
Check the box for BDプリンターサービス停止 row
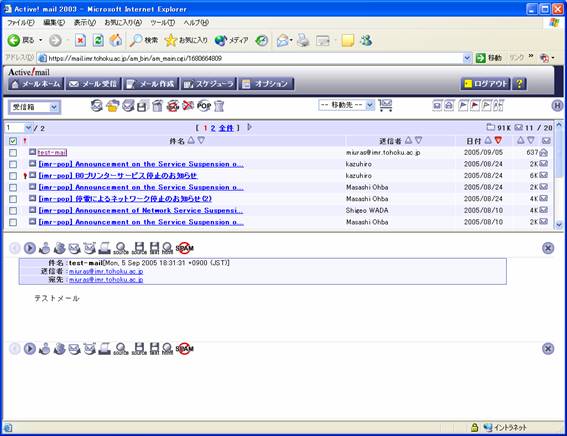click(13, 176)
